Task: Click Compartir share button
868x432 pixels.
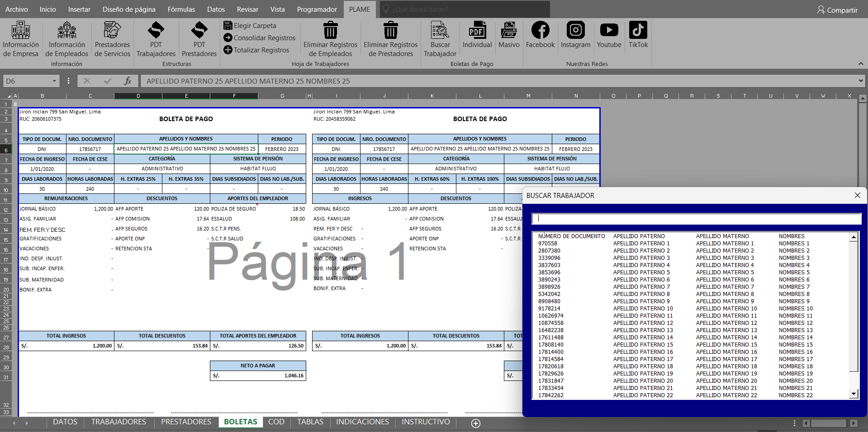Action: 837,10
